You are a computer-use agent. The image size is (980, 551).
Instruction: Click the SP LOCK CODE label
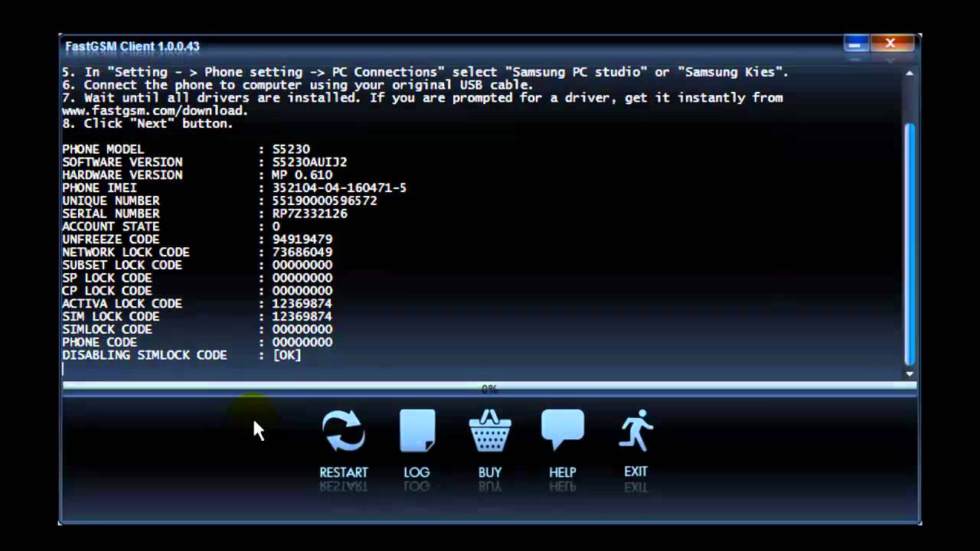click(107, 278)
